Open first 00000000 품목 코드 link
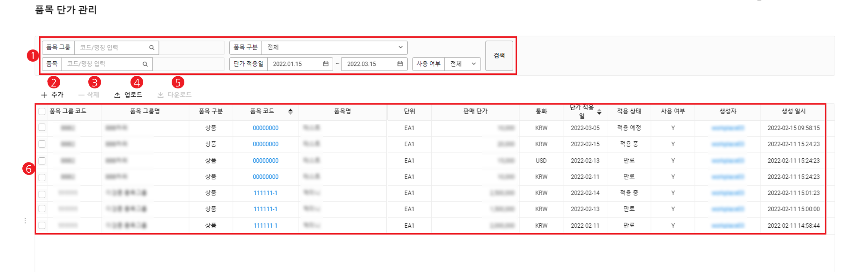Viewport: 868px width, 272px height. click(265, 128)
